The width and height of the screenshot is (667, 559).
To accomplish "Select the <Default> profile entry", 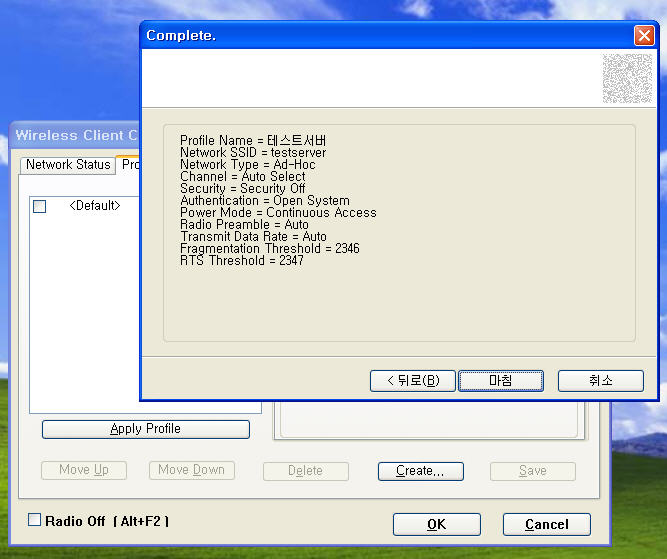I will point(95,206).
